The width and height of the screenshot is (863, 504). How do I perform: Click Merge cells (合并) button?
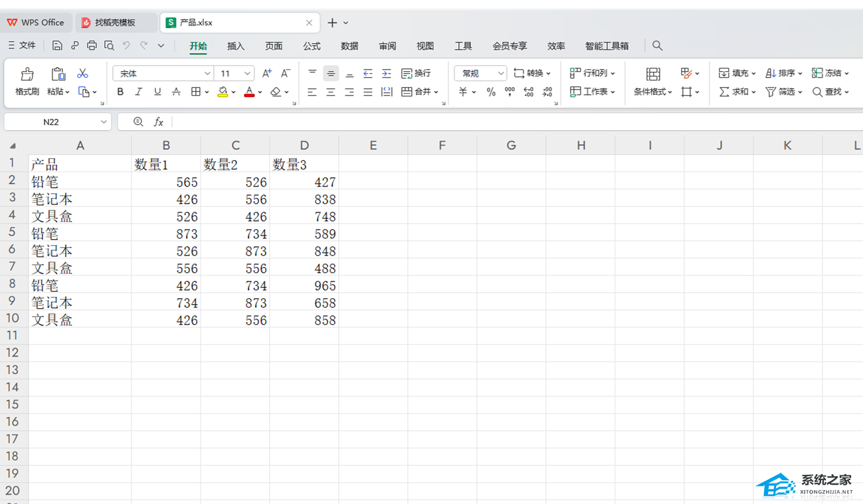click(x=420, y=92)
